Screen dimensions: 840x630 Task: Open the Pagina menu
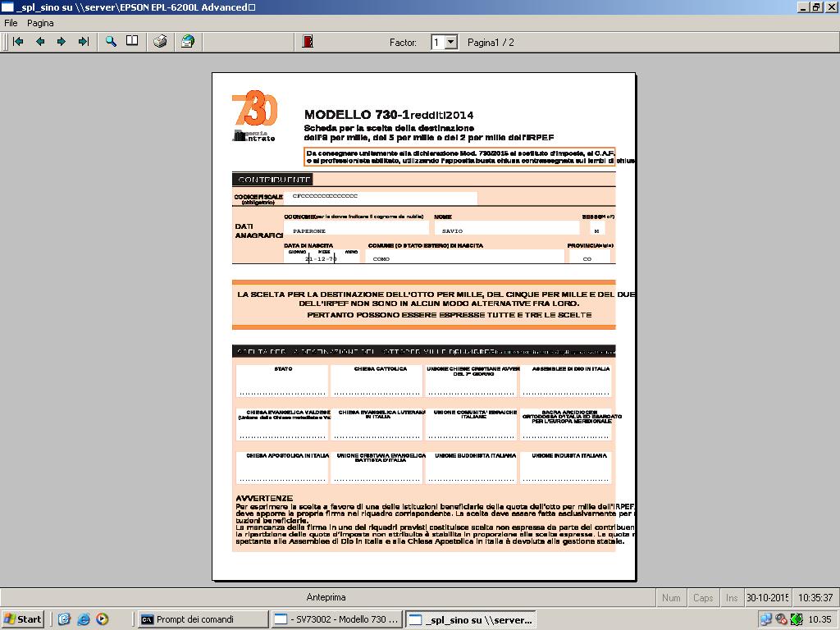[x=40, y=23]
